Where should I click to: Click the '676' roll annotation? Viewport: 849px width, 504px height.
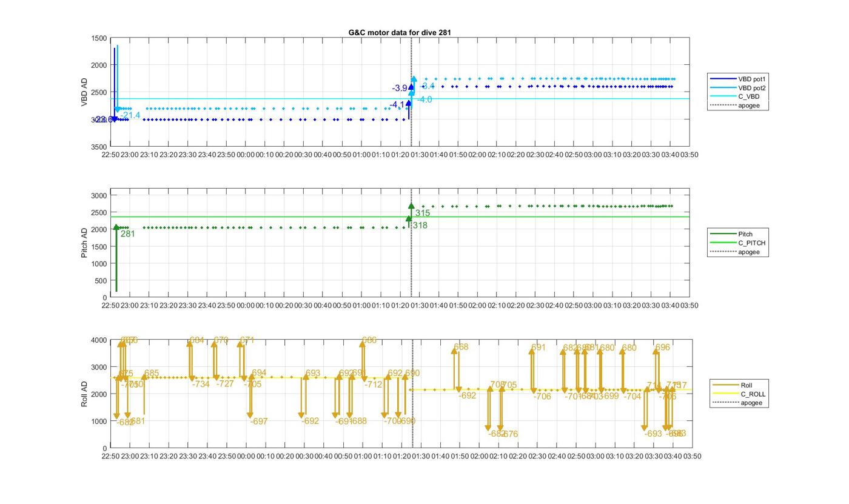click(x=511, y=434)
